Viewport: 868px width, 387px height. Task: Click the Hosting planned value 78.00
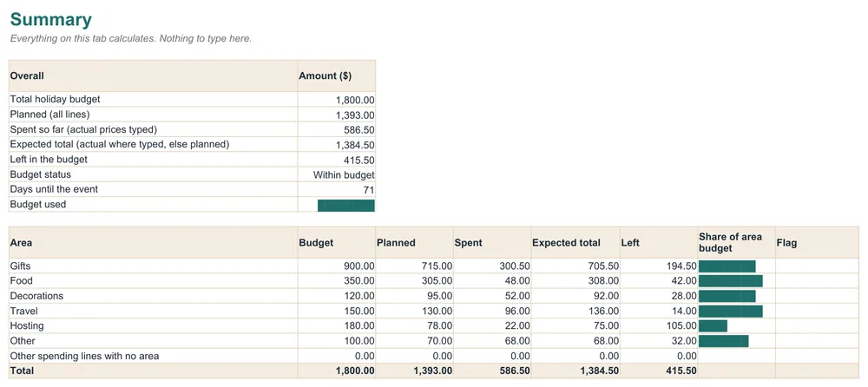(439, 326)
